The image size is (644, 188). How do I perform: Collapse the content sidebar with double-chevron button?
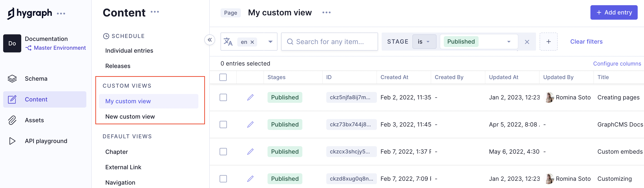pos(209,40)
